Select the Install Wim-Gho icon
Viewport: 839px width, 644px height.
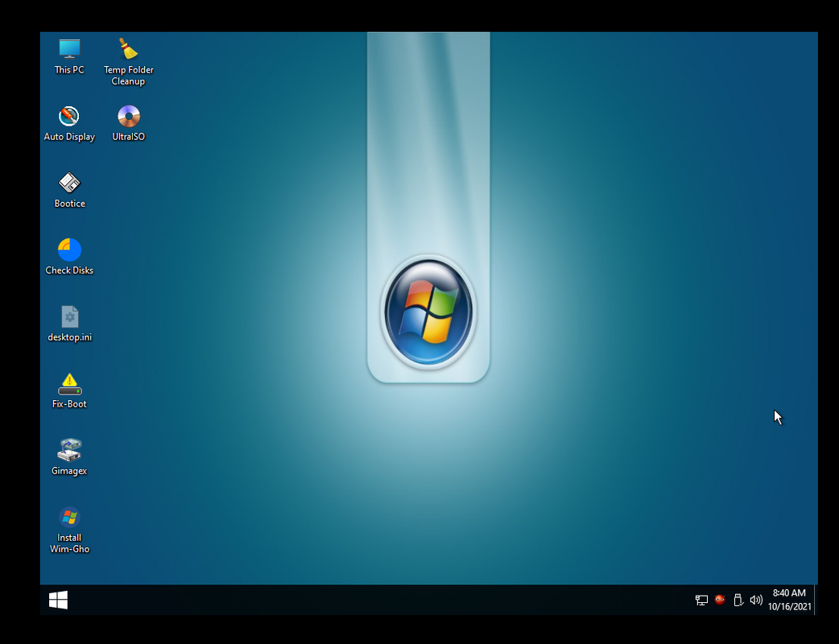coord(69,518)
